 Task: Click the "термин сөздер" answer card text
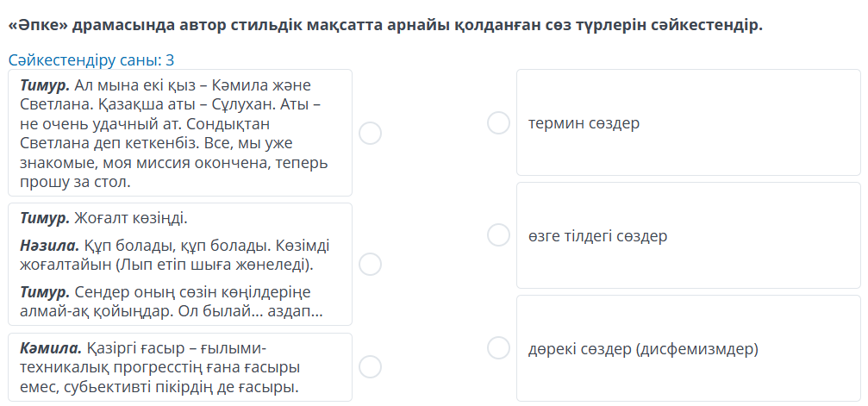pyautogui.click(x=584, y=123)
